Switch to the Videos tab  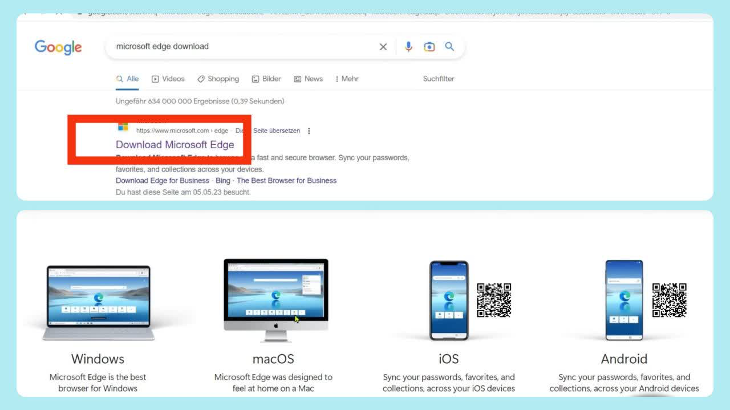[168, 79]
